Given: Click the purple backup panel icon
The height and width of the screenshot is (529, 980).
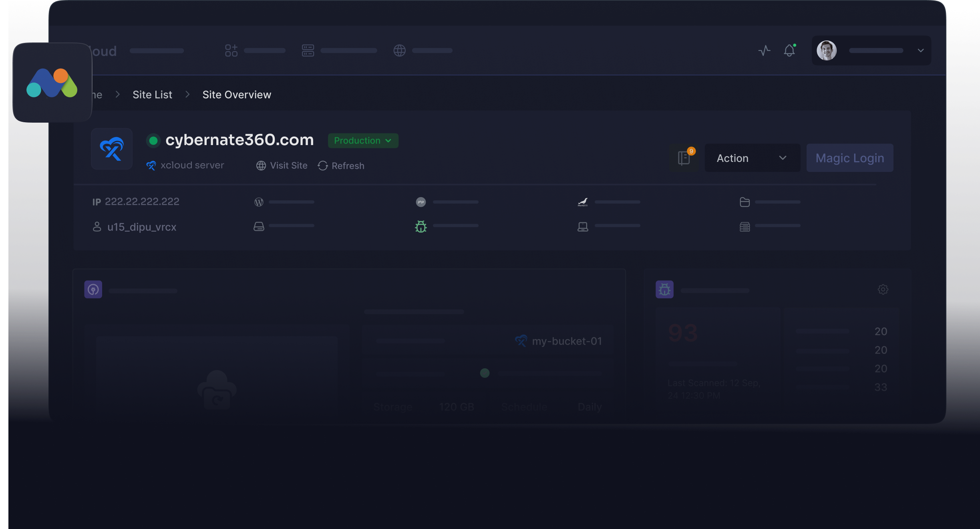Looking at the screenshot, I should 93,289.
